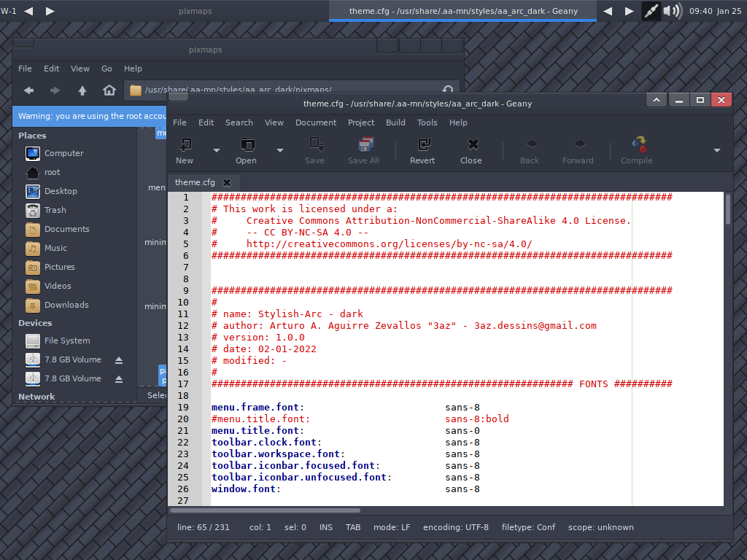Image resolution: width=747 pixels, height=560 pixels.
Task: Navigate up one folder level
Action: 82,90
